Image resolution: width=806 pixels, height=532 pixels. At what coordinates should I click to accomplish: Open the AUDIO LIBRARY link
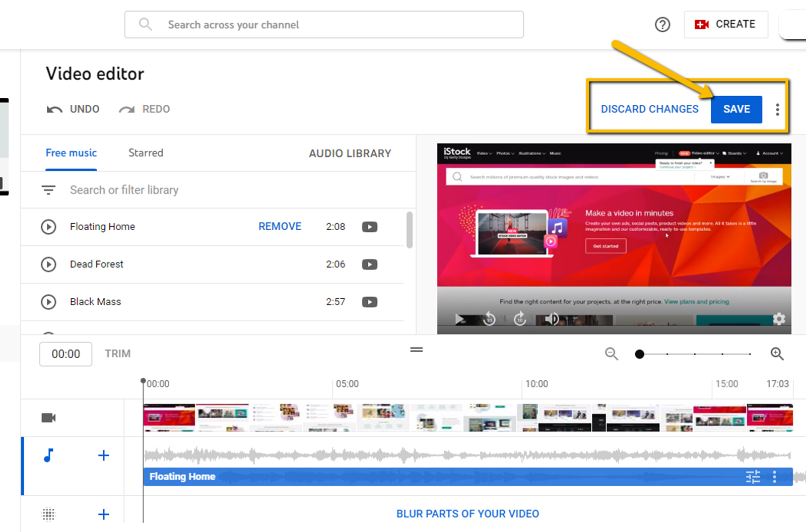pyautogui.click(x=350, y=153)
